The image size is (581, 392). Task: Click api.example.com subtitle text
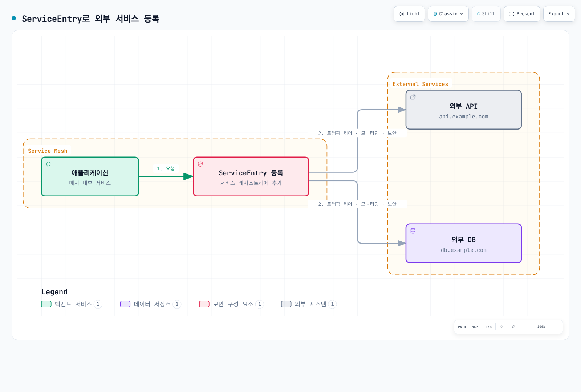(463, 117)
